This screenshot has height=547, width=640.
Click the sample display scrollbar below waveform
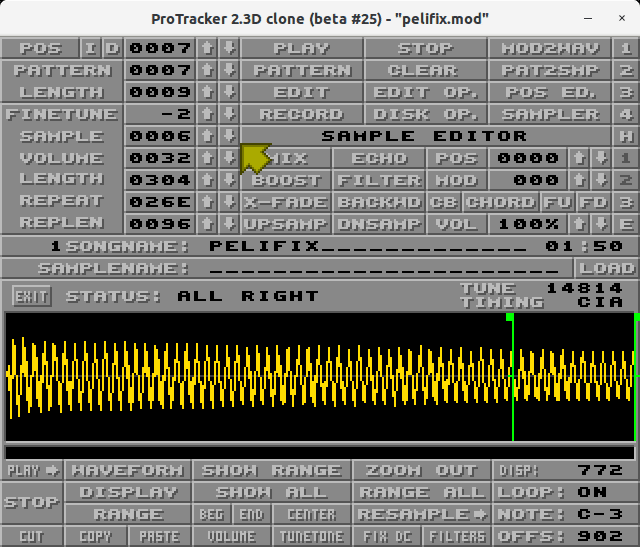(320, 452)
